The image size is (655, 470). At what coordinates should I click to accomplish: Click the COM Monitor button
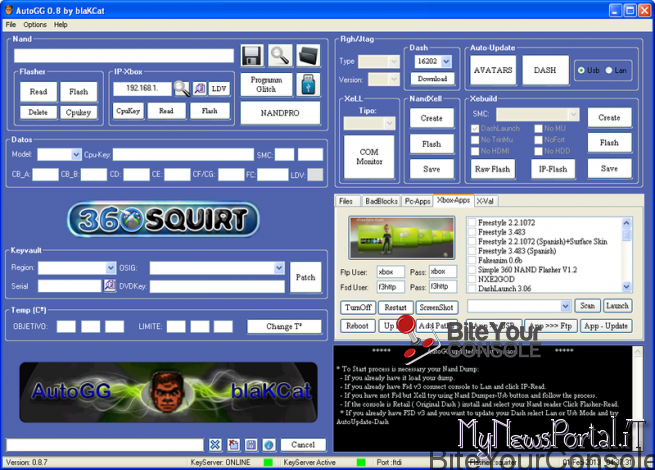(x=369, y=157)
